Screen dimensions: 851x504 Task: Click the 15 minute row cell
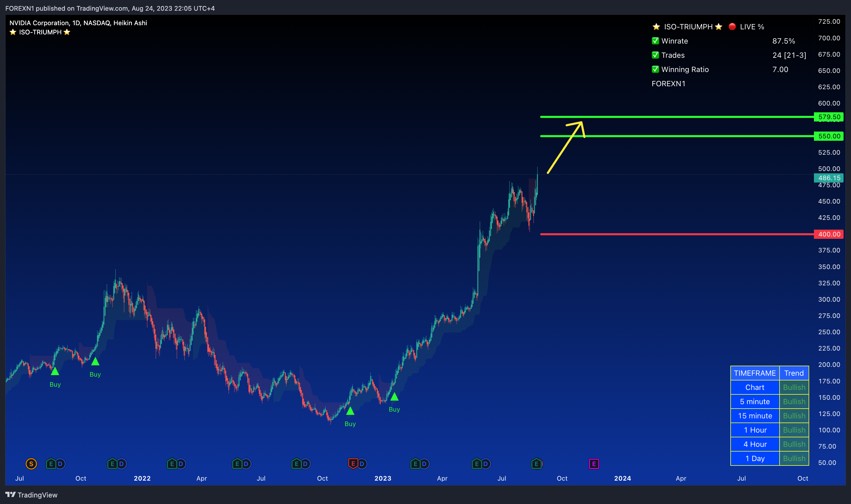[x=755, y=416]
